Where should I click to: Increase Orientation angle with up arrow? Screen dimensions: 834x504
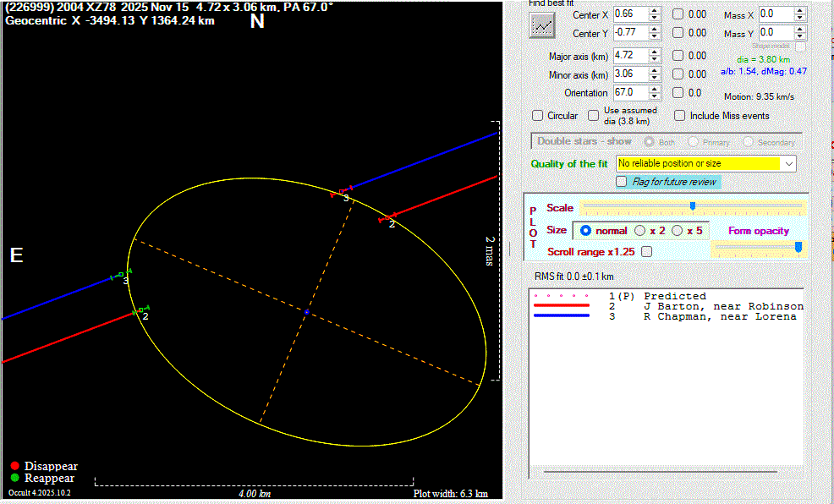coord(654,89)
